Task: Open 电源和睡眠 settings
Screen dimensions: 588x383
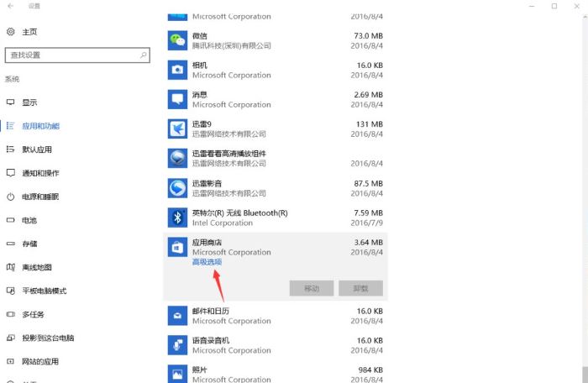Action: tap(40, 197)
